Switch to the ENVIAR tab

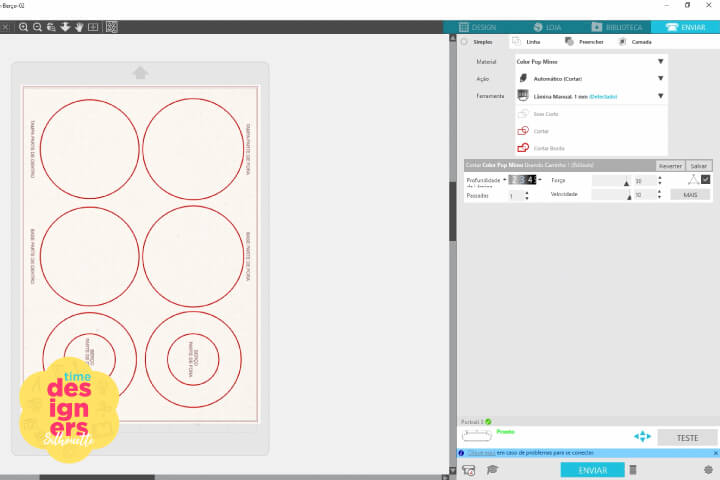(686, 27)
